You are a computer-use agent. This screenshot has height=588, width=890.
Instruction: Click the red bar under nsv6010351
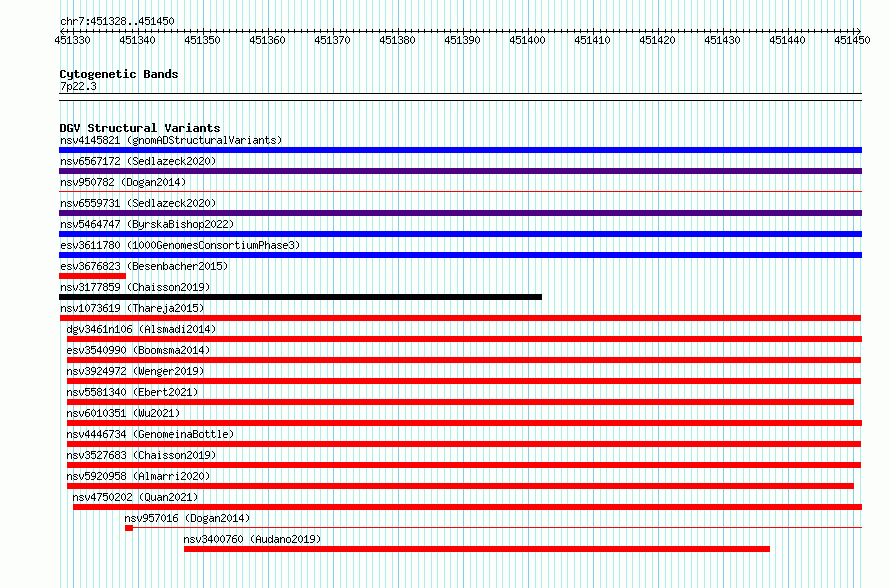pyautogui.click(x=464, y=423)
